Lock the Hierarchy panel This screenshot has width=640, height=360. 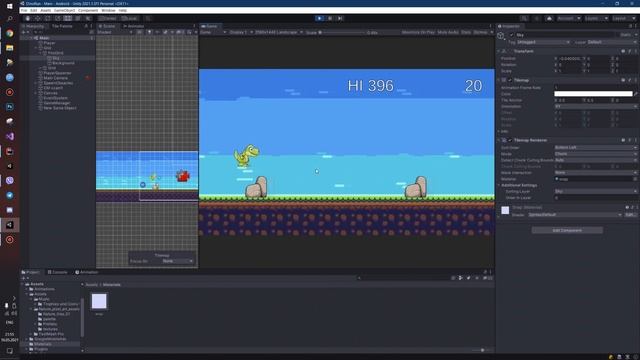86,26
